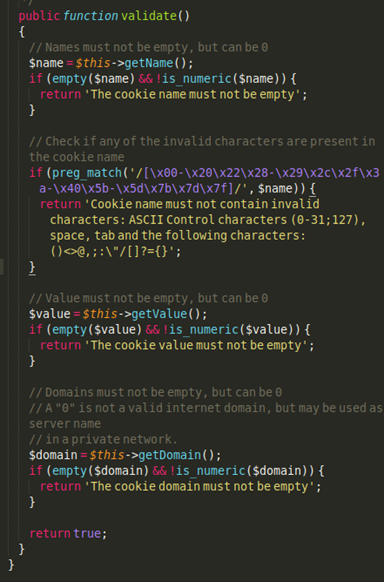384x582 pixels.
Task: Click comment "in a private network."
Action: [111, 439]
